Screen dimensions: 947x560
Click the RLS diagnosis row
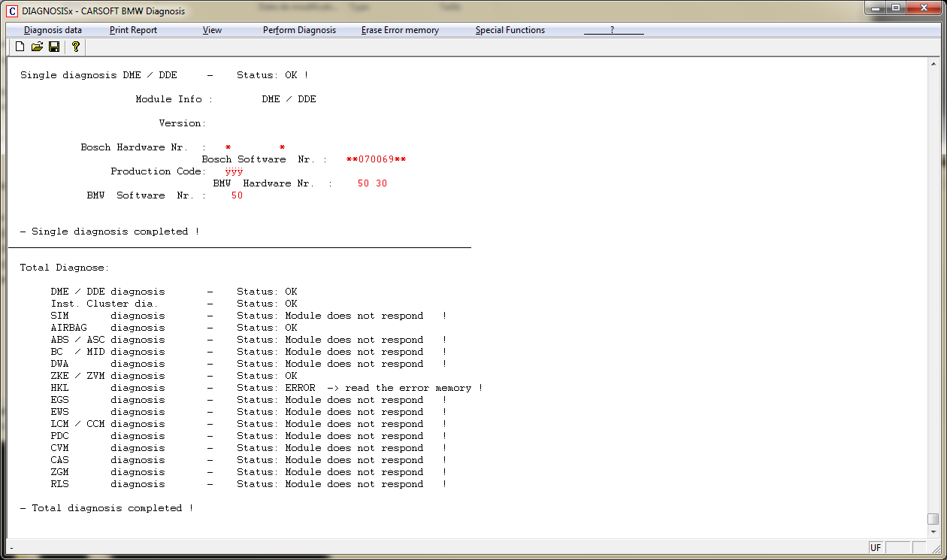click(x=249, y=484)
